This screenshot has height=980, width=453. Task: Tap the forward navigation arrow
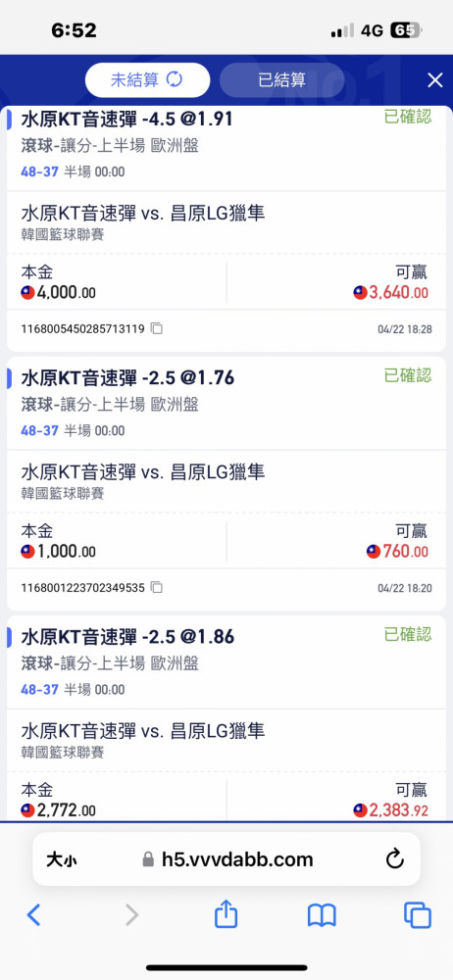click(x=131, y=915)
